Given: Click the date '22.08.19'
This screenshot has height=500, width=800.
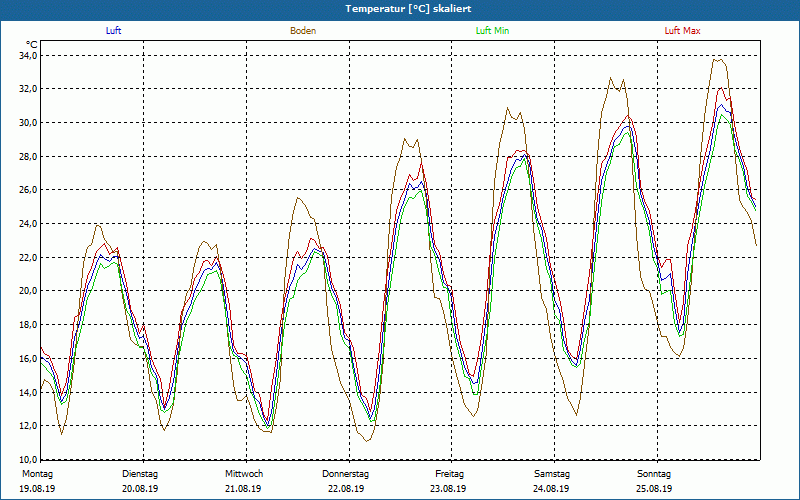Looking at the screenshot, I should click(346, 489).
